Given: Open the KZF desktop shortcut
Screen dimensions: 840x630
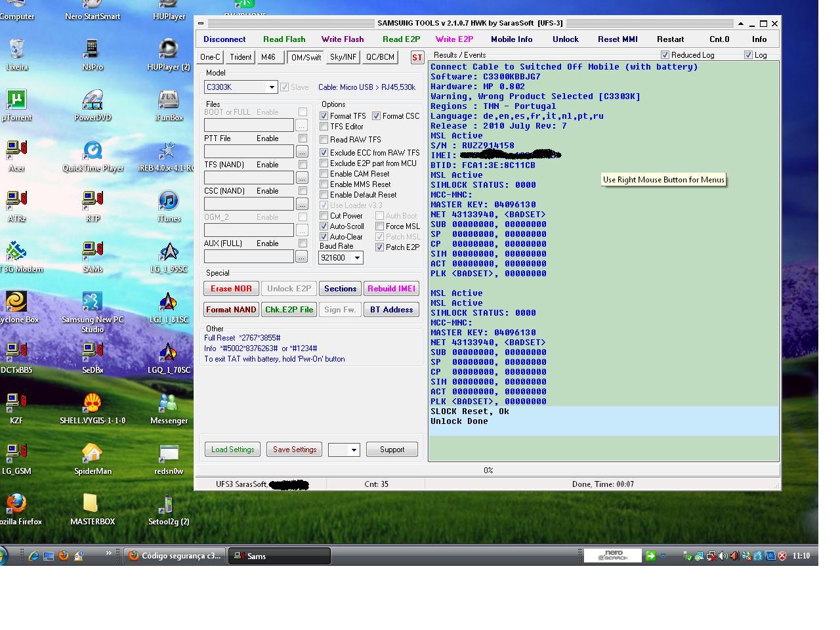Looking at the screenshot, I should 16,408.
